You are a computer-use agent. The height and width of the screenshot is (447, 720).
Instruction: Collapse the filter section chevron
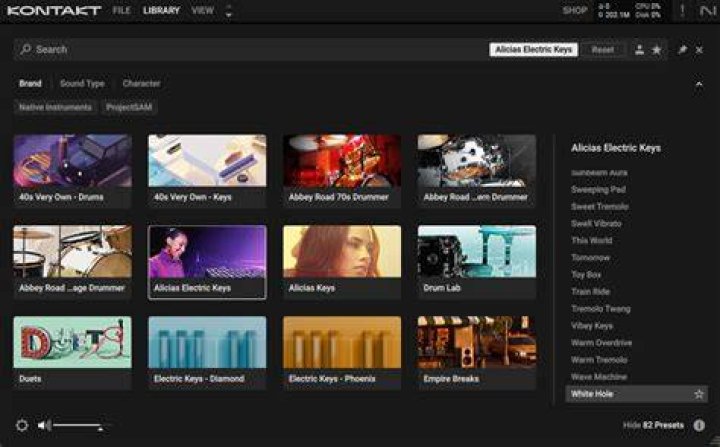coord(699,84)
